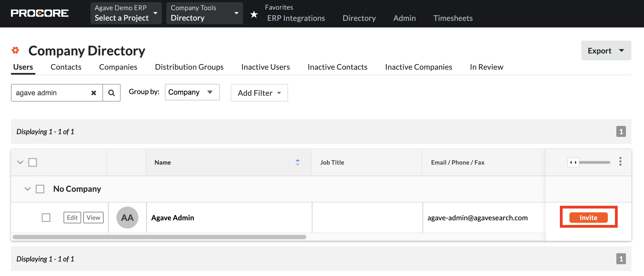Open the Inactive Contacts tab
The width and height of the screenshot is (644, 276).
(x=337, y=67)
